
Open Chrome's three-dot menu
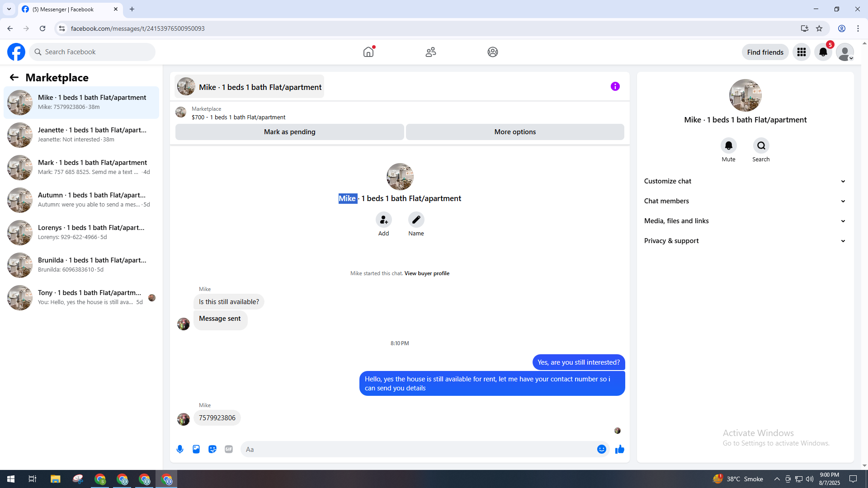[858, 28]
